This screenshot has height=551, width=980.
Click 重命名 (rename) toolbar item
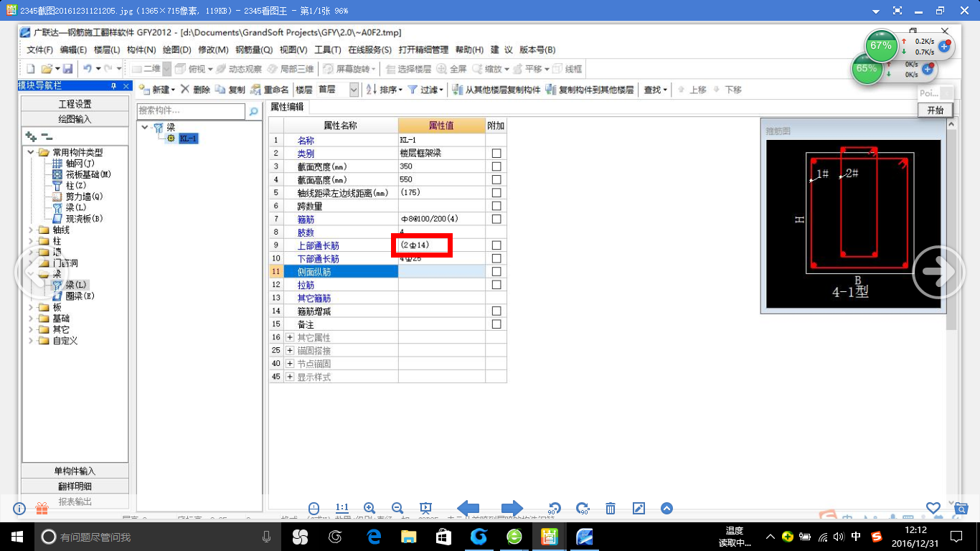coord(269,90)
